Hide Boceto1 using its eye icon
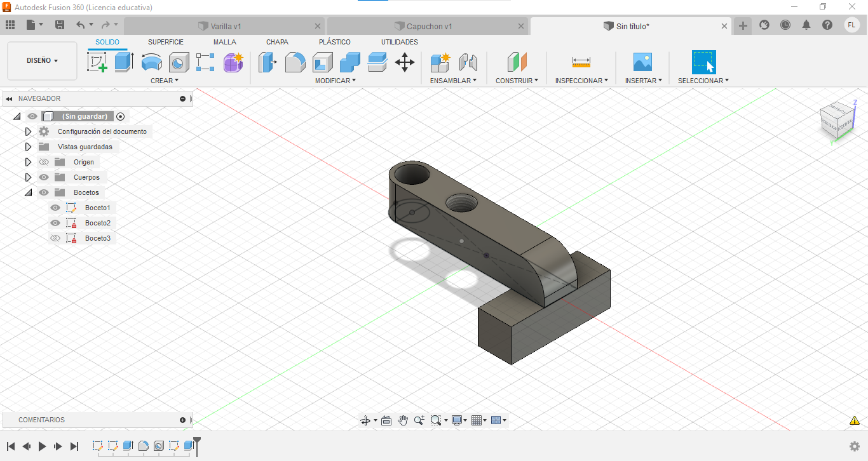 (x=55, y=208)
